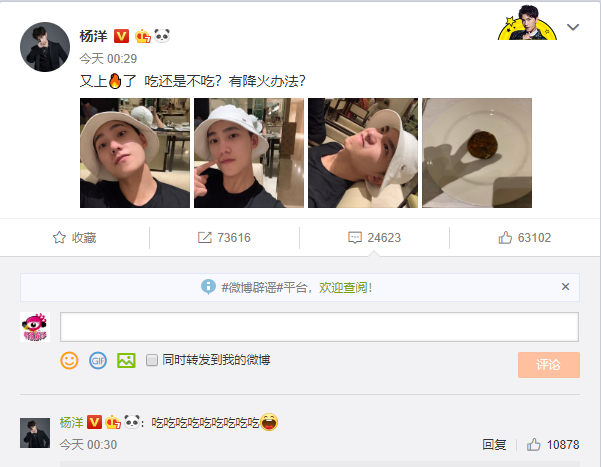Open 杨洋's profile name in post header
Image resolution: width=601 pixels, height=467 pixels.
click(94, 36)
